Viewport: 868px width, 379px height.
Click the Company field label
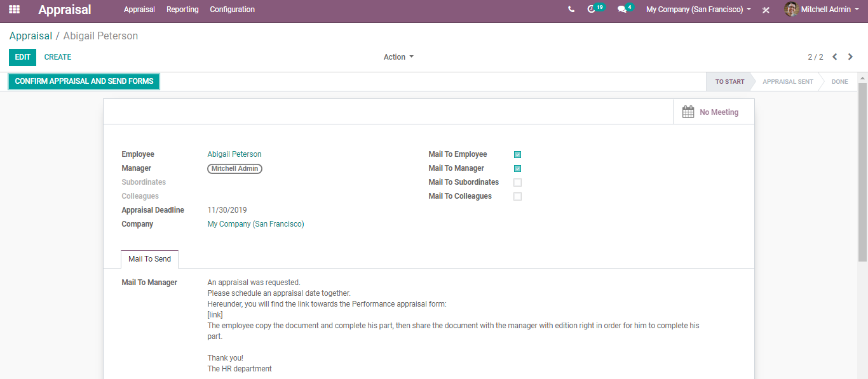point(137,224)
